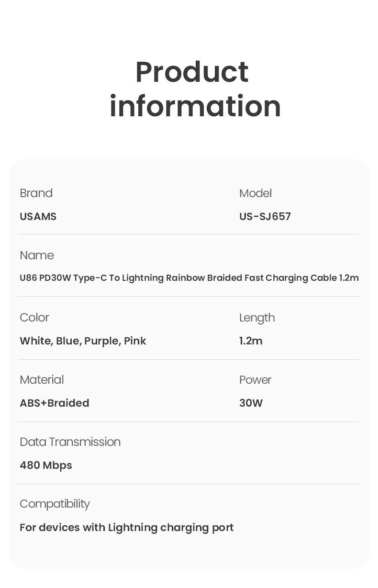Select the Color label
Image resolution: width=378 pixels, height=588 pixels.
[x=34, y=318]
